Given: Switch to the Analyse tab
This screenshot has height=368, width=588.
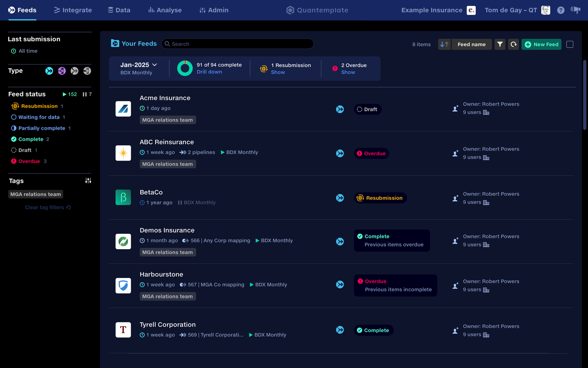Looking at the screenshot, I should point(165,10).
